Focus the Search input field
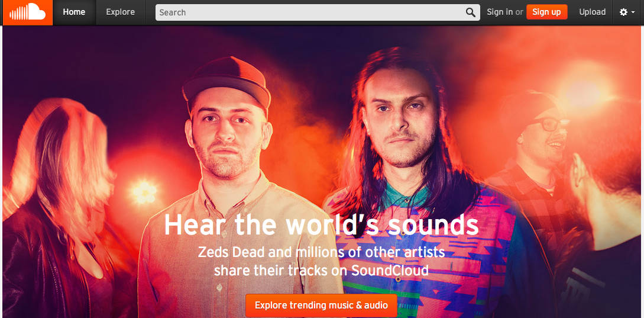 [318, 12]
